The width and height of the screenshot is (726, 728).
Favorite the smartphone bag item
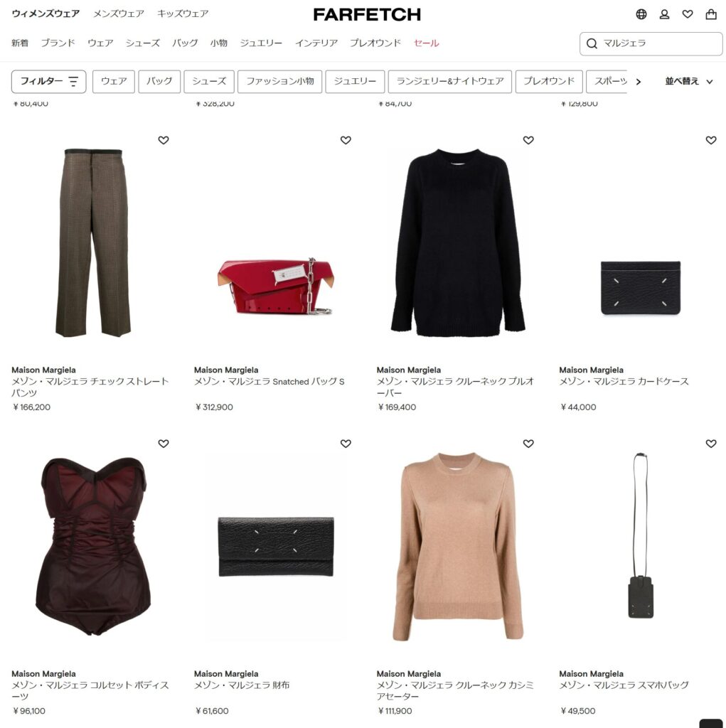(710, 444)
